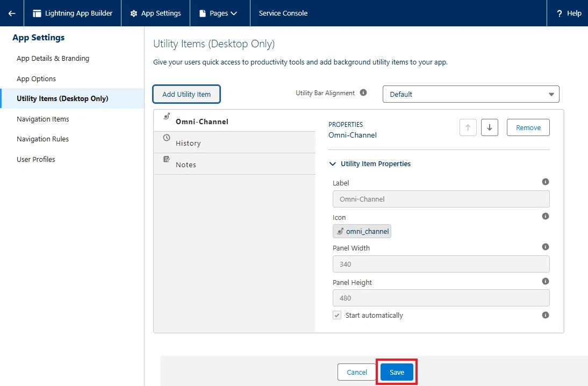Click Utility Bar Alignment info icon
588x386 pixels.
[363, 92]
